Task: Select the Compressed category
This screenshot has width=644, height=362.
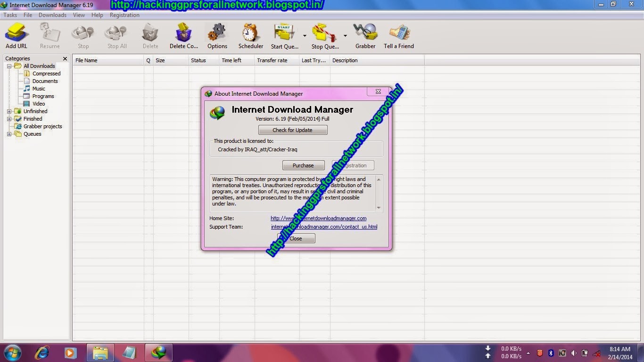Action: 46,74
